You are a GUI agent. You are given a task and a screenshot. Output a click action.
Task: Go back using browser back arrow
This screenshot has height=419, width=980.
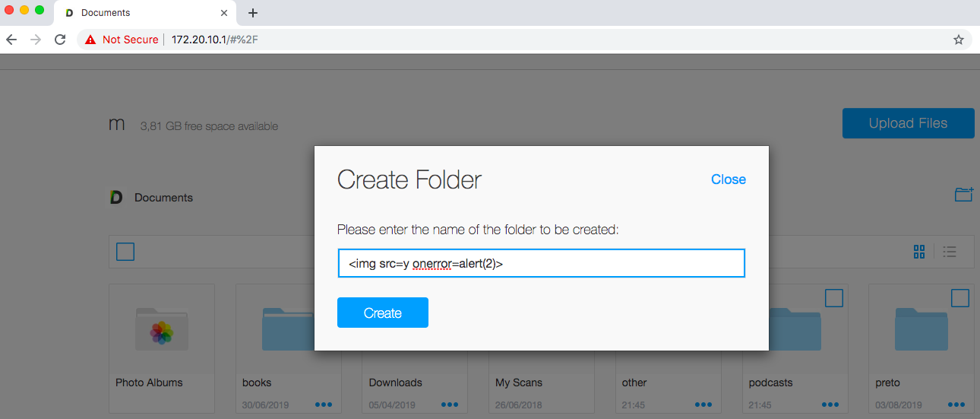tap(11, 40)
